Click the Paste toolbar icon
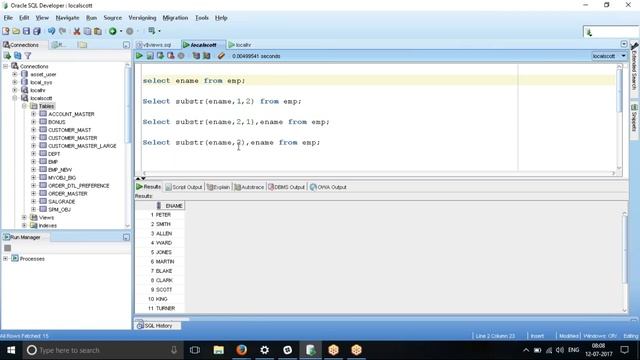Screen dimensions: 640x360 [x=98, y=31]
